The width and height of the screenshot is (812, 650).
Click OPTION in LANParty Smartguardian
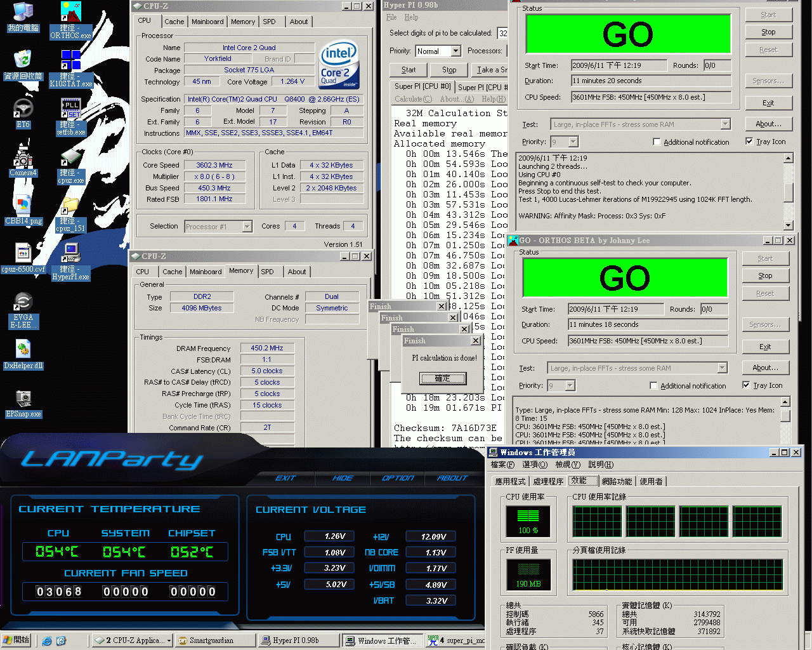[x=398, y=478]
